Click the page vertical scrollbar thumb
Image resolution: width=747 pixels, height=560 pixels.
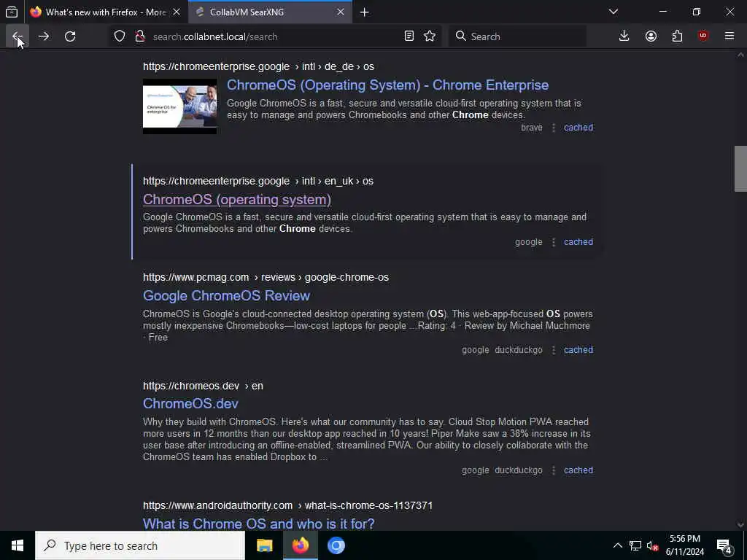point(740,169)
